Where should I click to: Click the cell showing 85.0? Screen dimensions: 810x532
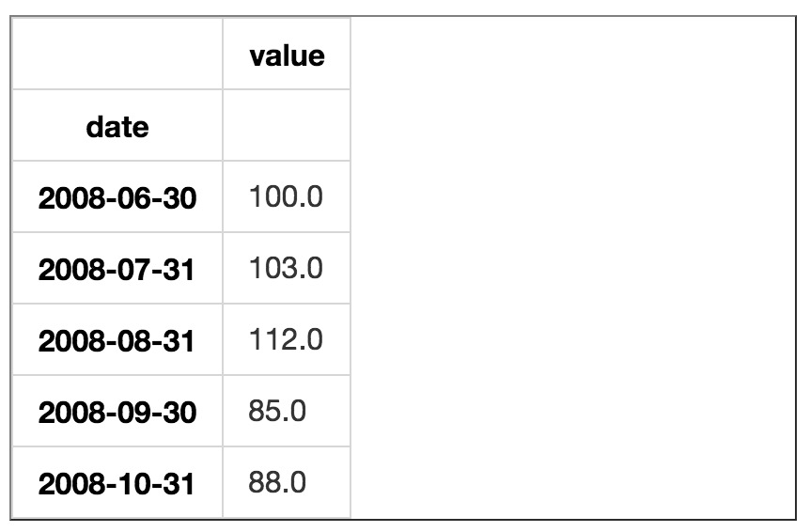pyautogui.click(x=278, y=412)
